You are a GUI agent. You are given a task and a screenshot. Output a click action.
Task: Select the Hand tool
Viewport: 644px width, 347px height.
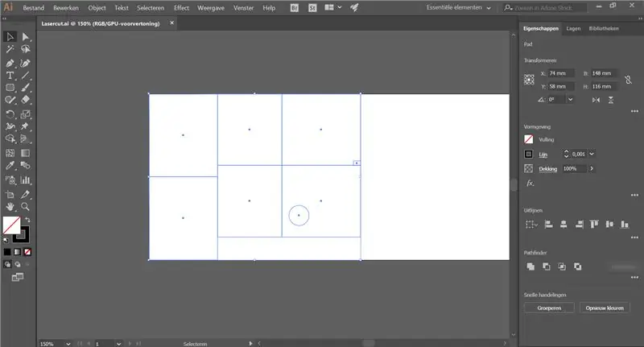pyautogui.click(x=10, y=207)
